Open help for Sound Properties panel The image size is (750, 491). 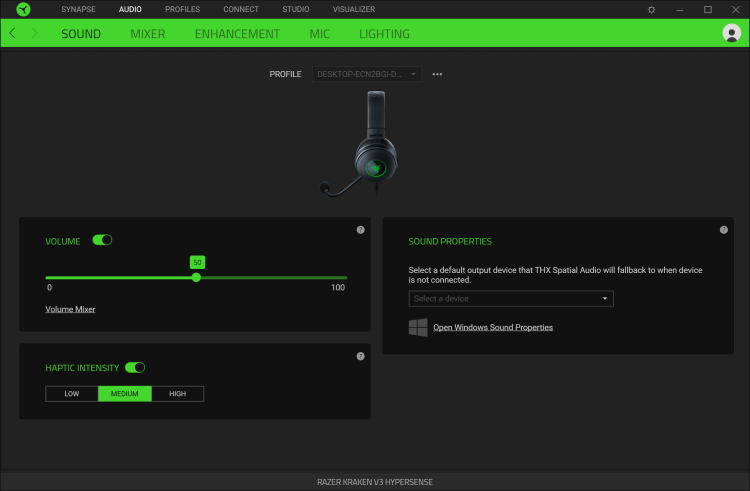point(723,230)
